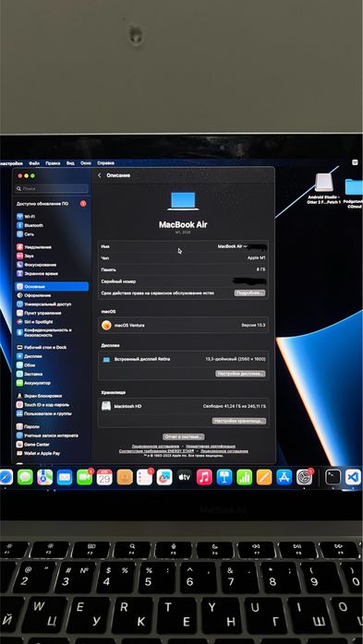Open the Сеть (Network) sidebar item
Image resolution: width=363 pixels, height=644 pixels.
(x=52, y=234)
